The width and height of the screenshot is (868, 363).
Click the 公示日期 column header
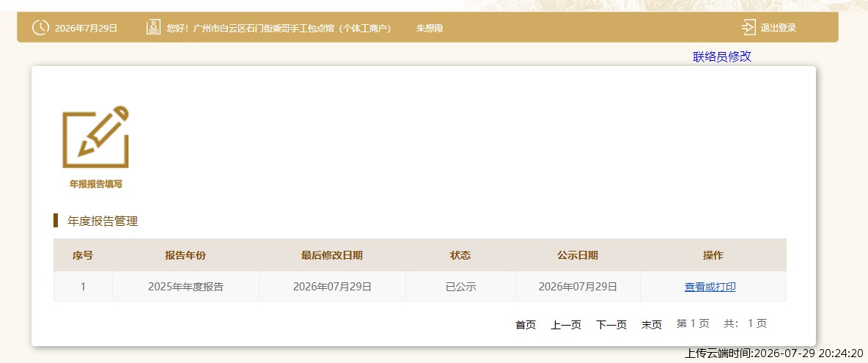[578, 255]
